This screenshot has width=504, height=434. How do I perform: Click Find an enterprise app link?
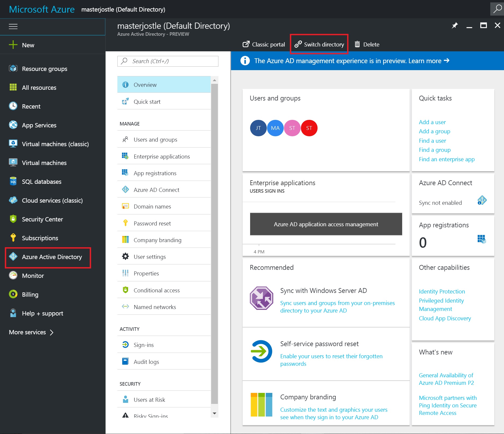click(x=447, y=159)
